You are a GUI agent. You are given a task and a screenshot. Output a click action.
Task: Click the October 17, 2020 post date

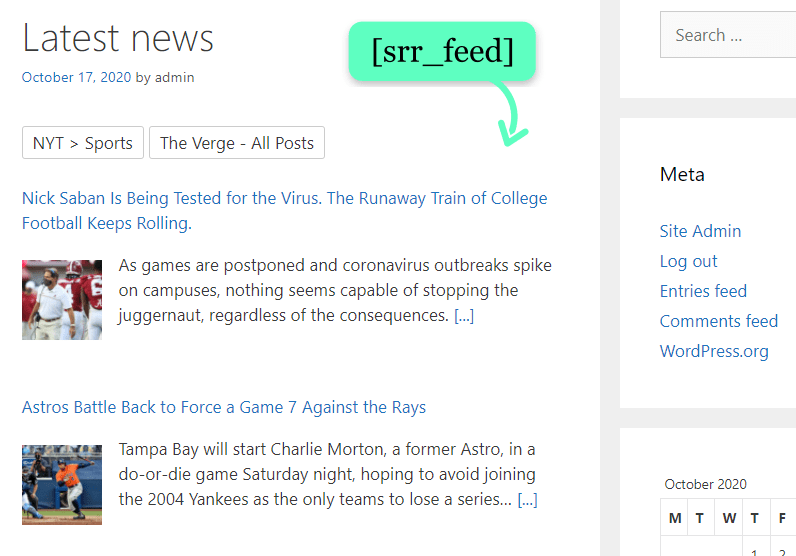[76, 77]
